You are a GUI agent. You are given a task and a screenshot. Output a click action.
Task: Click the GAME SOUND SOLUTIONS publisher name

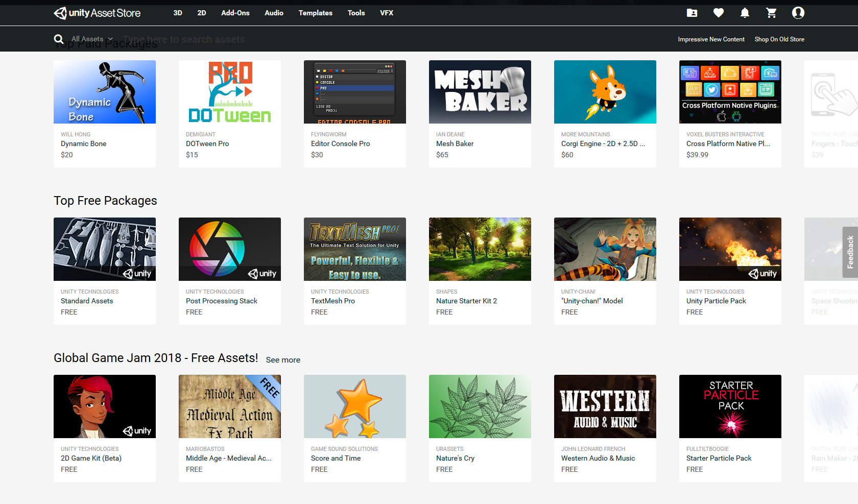[x=345, y=449]
